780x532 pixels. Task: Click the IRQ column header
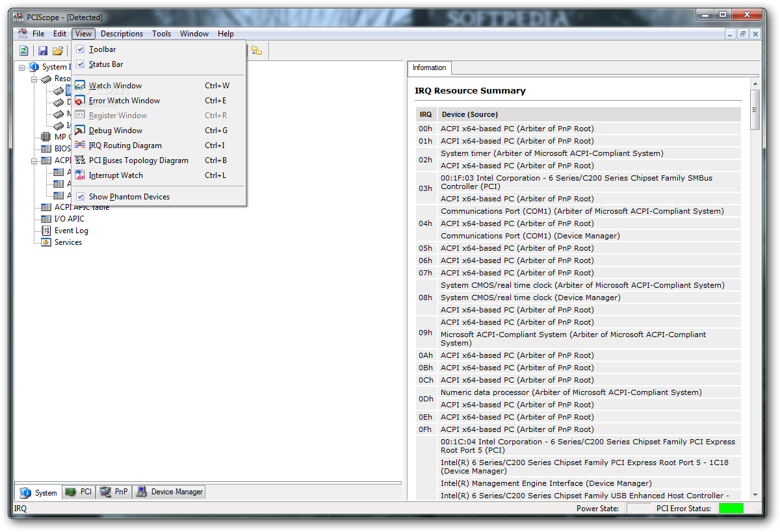tap(426, 114)
